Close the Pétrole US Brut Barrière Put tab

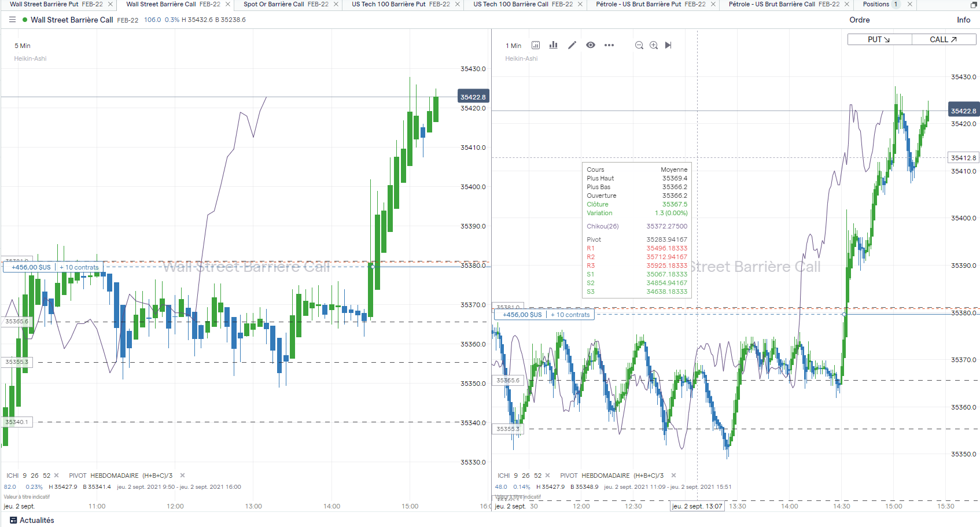click(x=713, y=4)
